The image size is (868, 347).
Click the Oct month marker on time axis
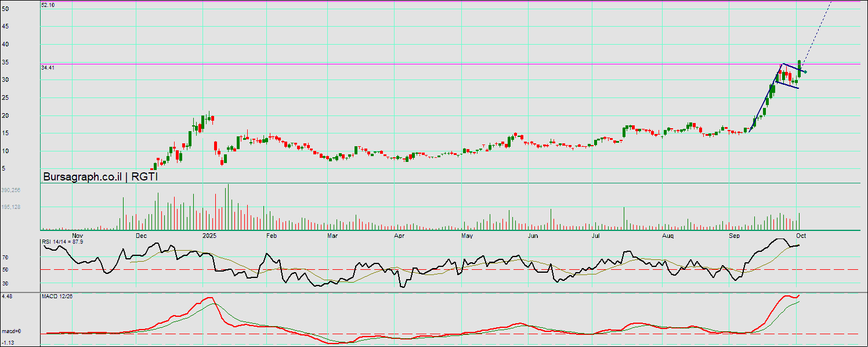801,236
